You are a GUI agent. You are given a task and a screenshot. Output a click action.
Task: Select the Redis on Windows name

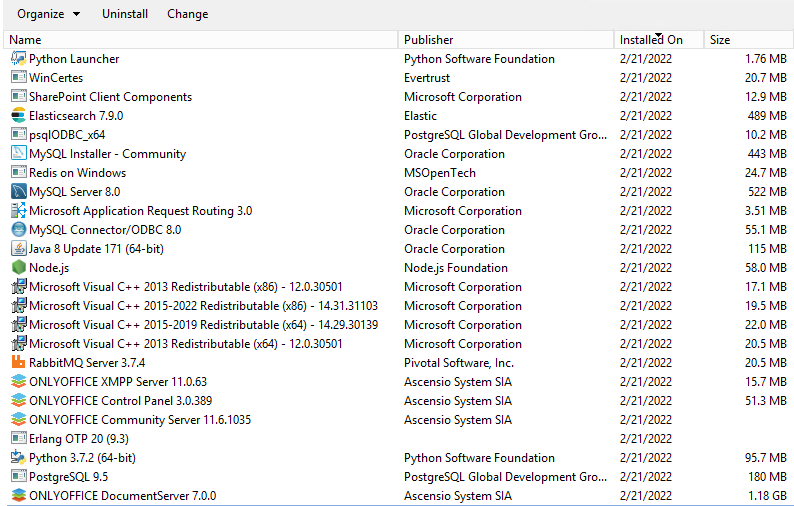click(77, 173)
